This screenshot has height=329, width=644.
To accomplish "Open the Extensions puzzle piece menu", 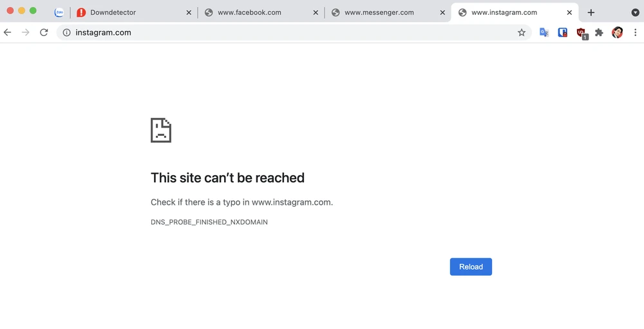I will click(599, 32).
